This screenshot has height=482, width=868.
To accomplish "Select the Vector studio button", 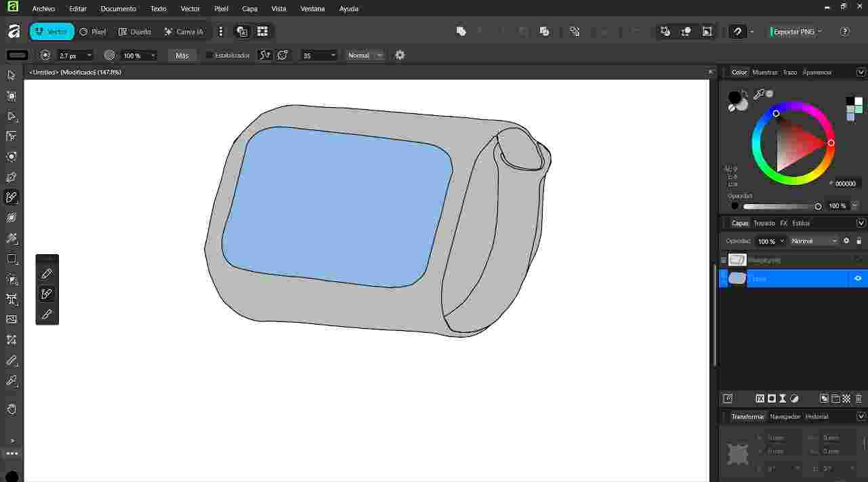I will tap(51, 31).
